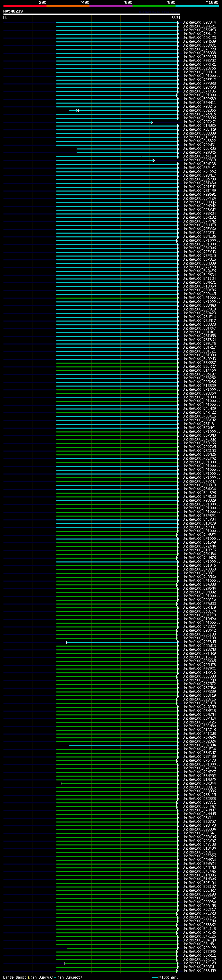Select hit label UniRef100_B6Q757
Image resolution: width=222 pixels, height=980 pixels.
pos(199,821)
